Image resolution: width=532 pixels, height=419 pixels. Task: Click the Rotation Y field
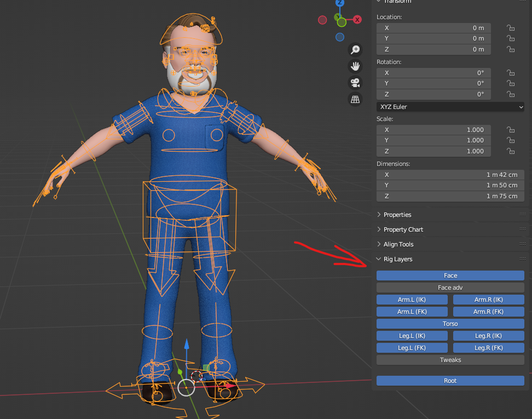point(433,83)
